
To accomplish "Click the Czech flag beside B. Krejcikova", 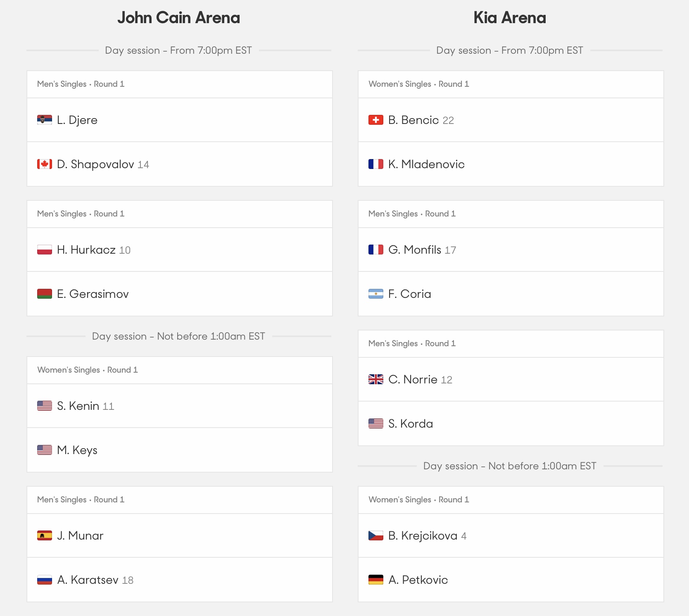I will click(376, 535).
